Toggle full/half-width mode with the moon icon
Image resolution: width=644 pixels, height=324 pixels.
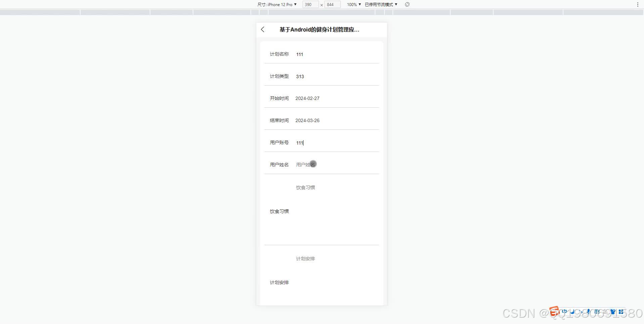(572, 312)
